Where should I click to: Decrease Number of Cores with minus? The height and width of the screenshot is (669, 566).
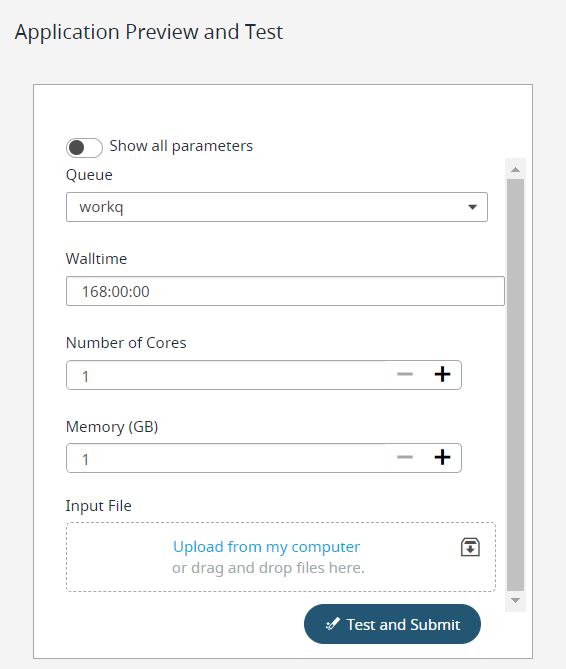point(405,374)
